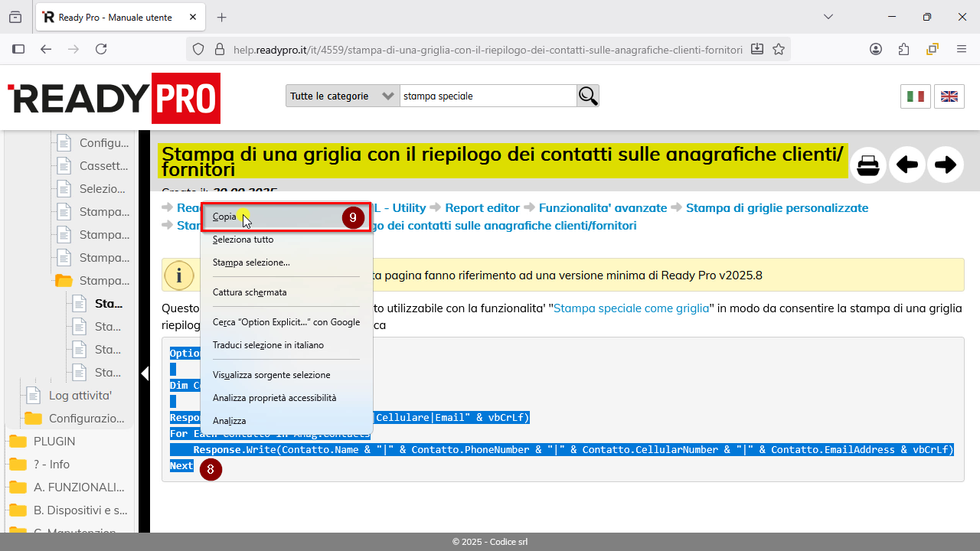The image size is (980, 551).
Task: Switch language using the Italian flag
Action: click(x=915, y=96)
